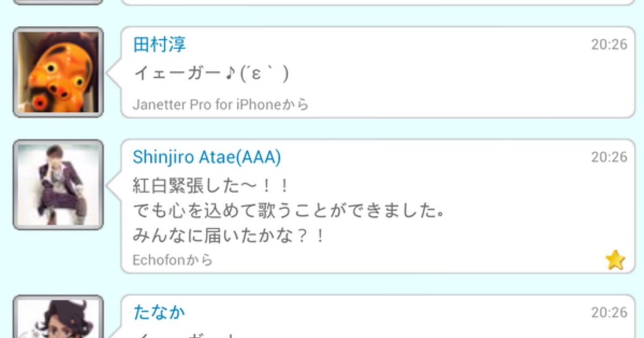Select the line でも心を込めて歌うことができました。
The width and height of the screenshot is (644, 338).
point(288,211)
